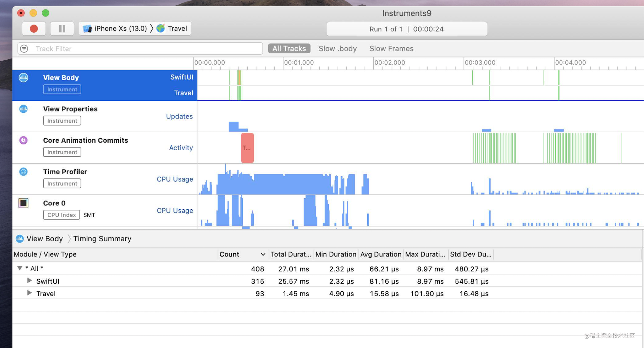Select the Travel module row
This screenshot has height=348, width=644.
327,293
